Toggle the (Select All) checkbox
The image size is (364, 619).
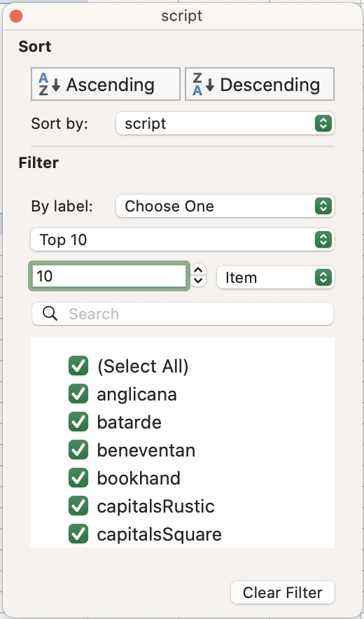pyautogui.click(x=78, y=366)
